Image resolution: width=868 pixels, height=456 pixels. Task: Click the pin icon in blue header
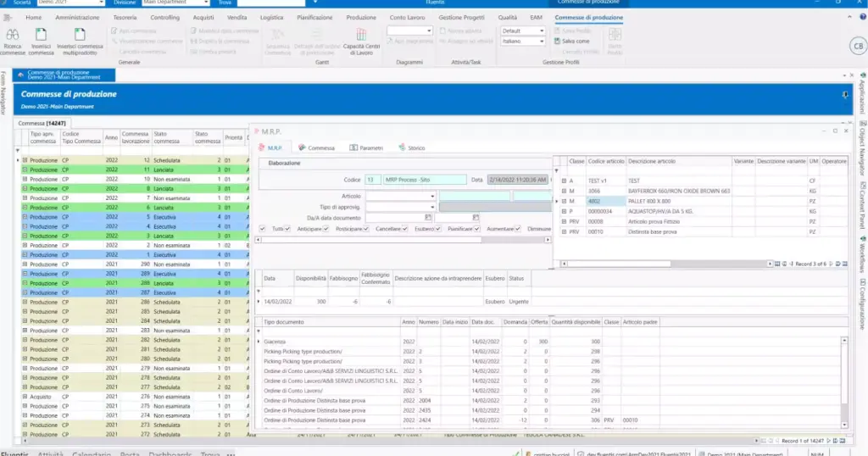845,95
